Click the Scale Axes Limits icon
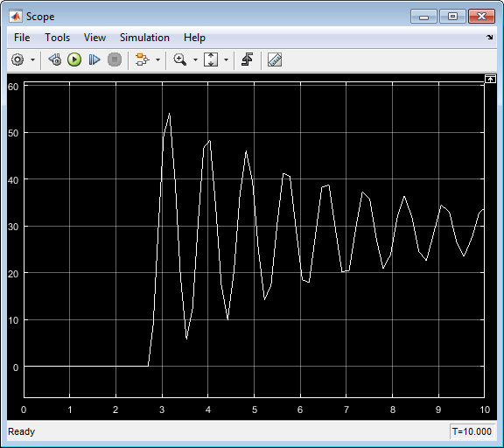Image resolution: width=504 pixels, height=448 pixels. point(211,59)
